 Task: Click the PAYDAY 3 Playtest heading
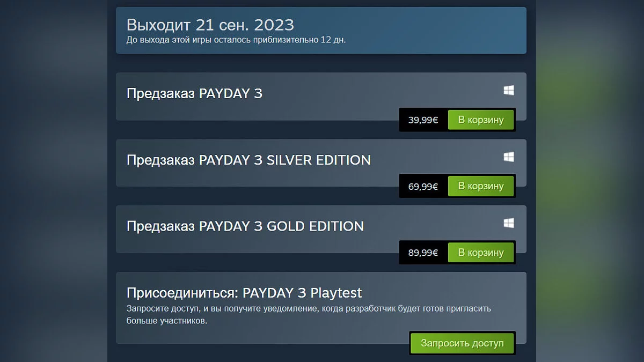[244, 293]
